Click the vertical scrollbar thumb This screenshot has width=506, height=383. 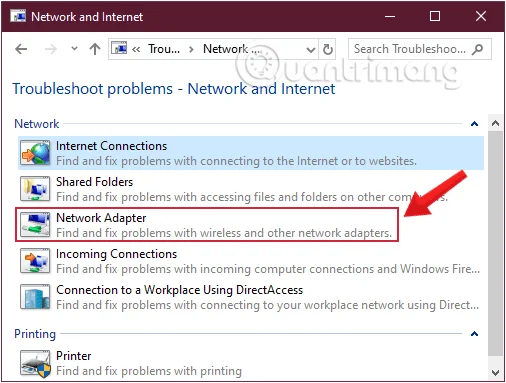pos(495,243)
